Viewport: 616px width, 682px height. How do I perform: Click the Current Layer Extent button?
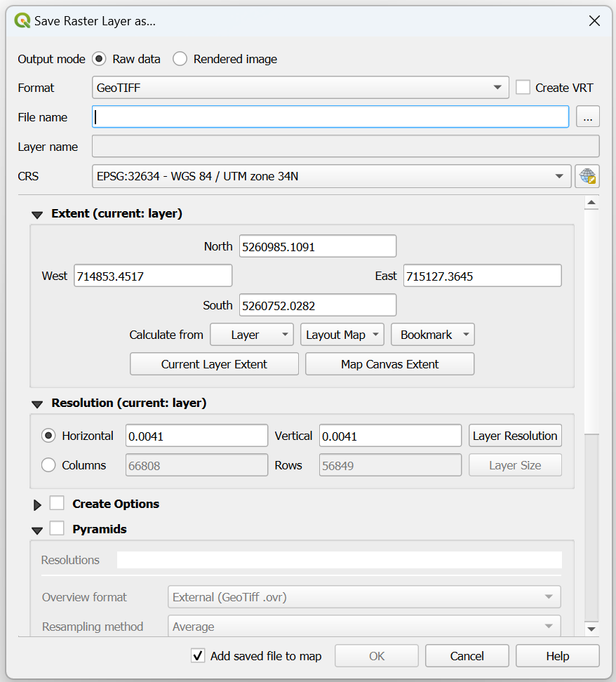[214, 363]
